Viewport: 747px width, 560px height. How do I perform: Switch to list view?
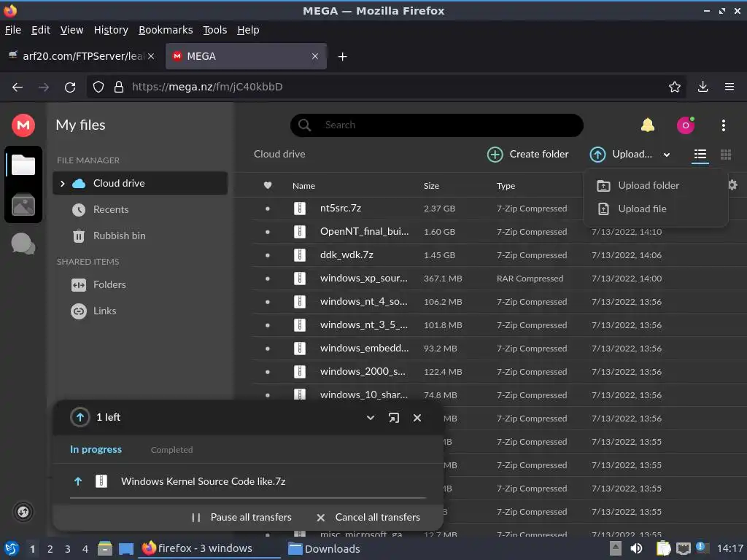[x=700, y=155]
